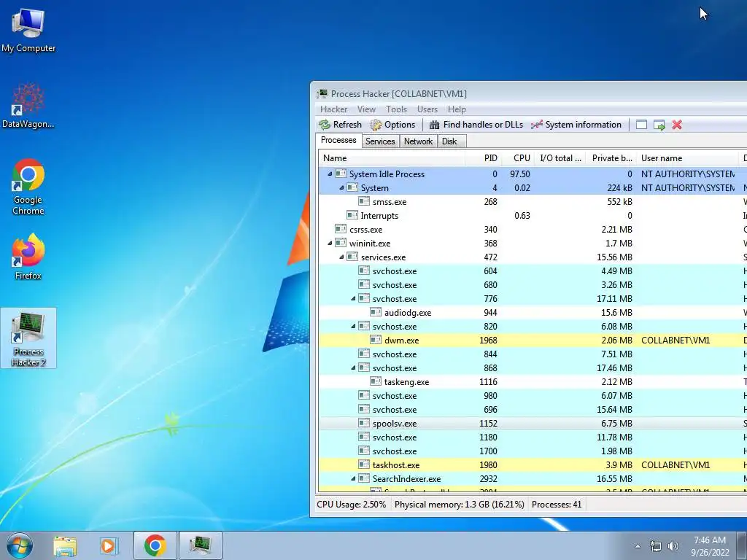The image size is (747, 560).
Task: Select the audiodg.exe process
Action: point(533,313)
